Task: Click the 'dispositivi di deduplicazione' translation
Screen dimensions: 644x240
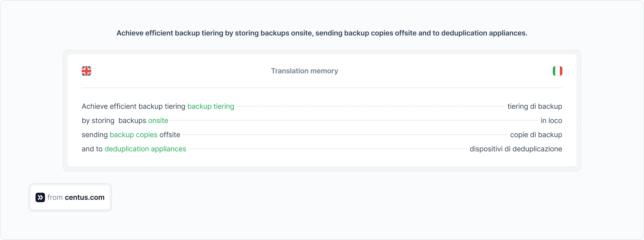Action: click(516, 149)
